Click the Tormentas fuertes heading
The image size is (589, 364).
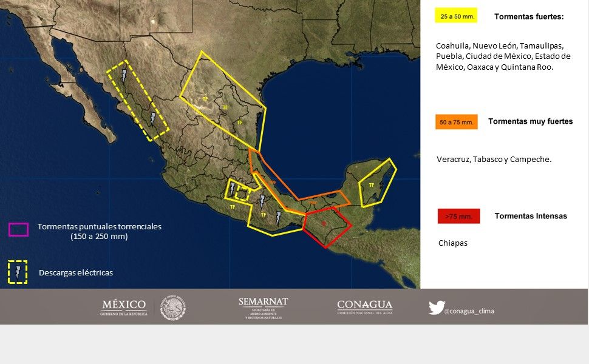point(529,16)
